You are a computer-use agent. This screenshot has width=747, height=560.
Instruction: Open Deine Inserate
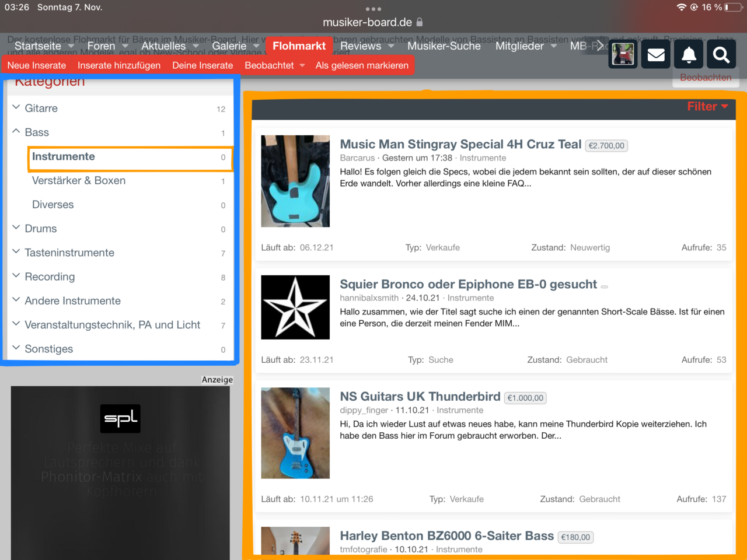pos(203,65)
